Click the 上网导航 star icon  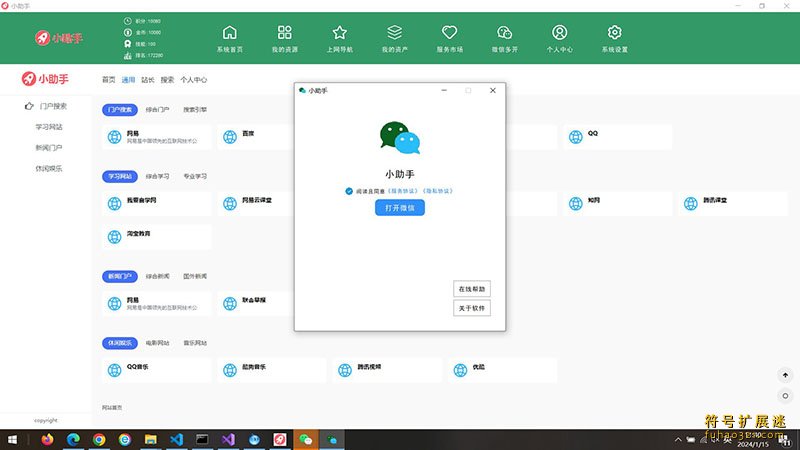(340, 33)
